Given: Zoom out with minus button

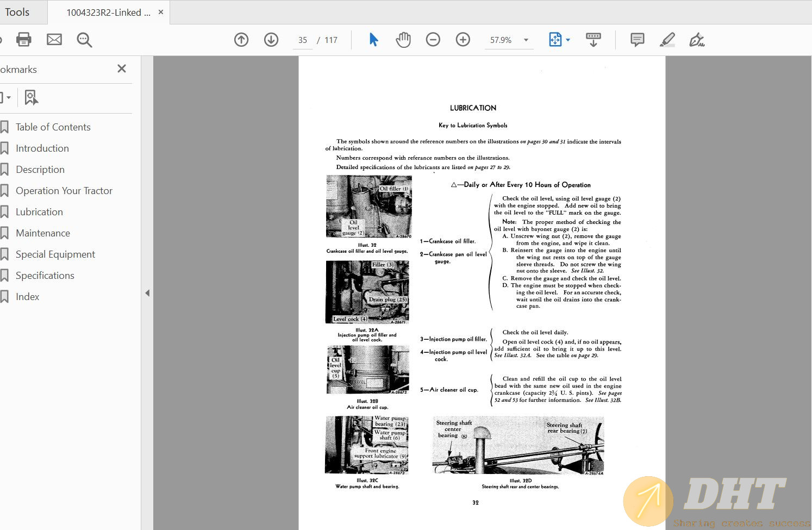Looking at the screenshot, I should pos(433,40).
